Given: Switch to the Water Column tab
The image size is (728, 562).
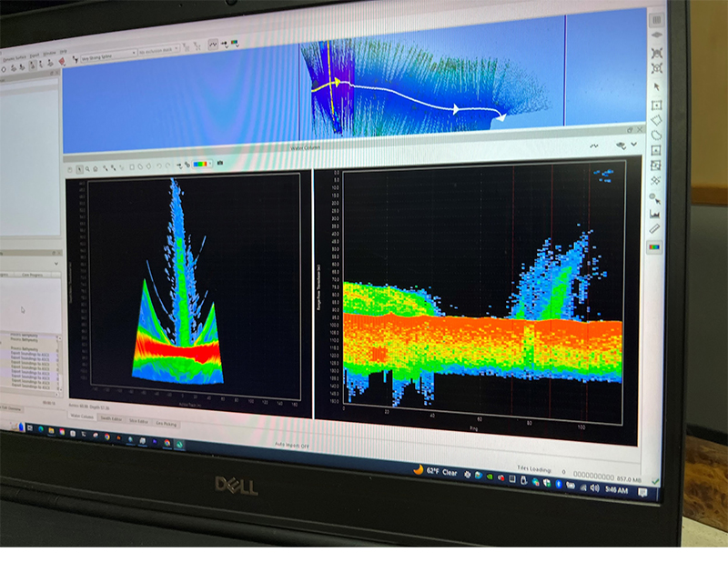Looking at the screenshot, I should coord(82,416).
